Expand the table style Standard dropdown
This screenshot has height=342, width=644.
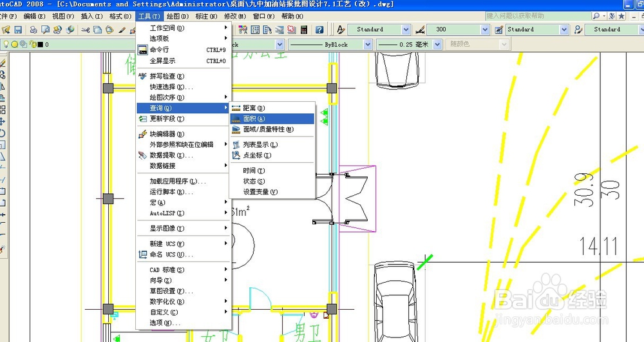pyautogui.click(x=564, y=30)
